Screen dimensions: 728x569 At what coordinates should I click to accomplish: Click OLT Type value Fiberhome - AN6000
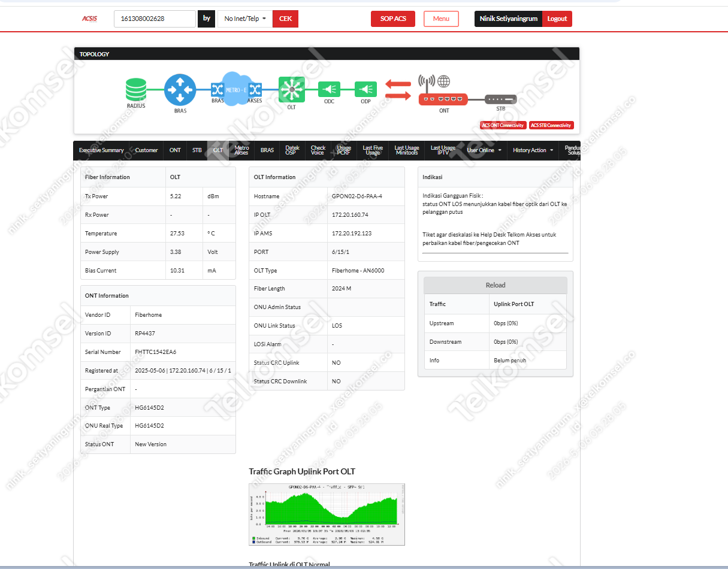pyautogui.click(x=358, y=270)
